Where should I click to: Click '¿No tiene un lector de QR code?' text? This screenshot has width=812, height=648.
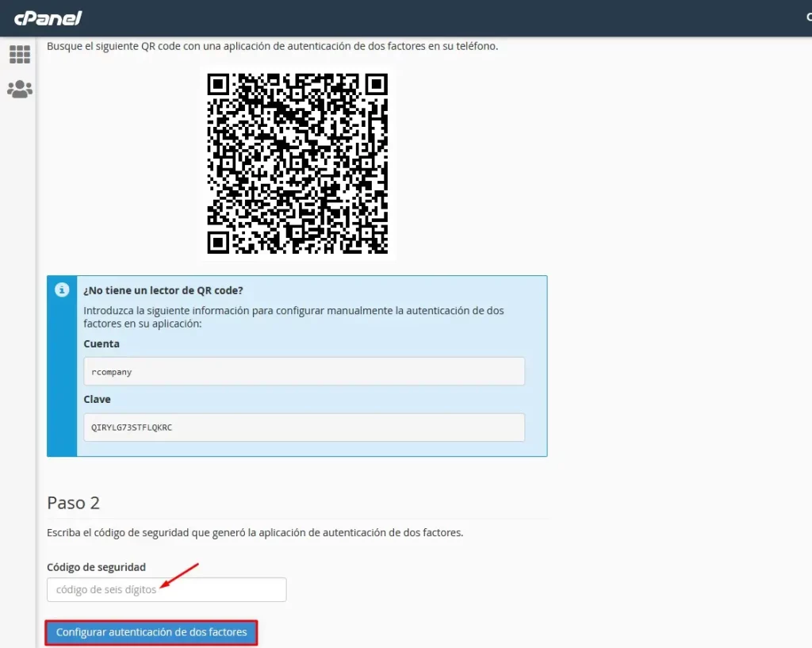coord(163,290)
